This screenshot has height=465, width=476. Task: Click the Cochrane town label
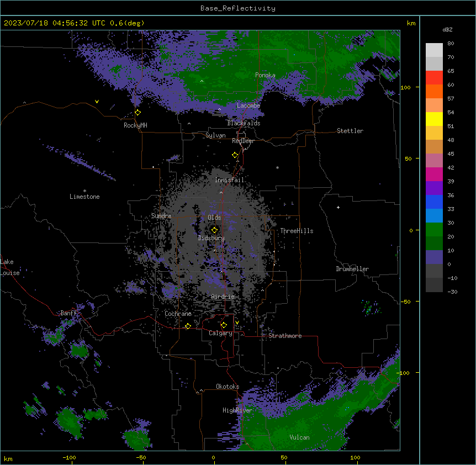click(178, 314)
